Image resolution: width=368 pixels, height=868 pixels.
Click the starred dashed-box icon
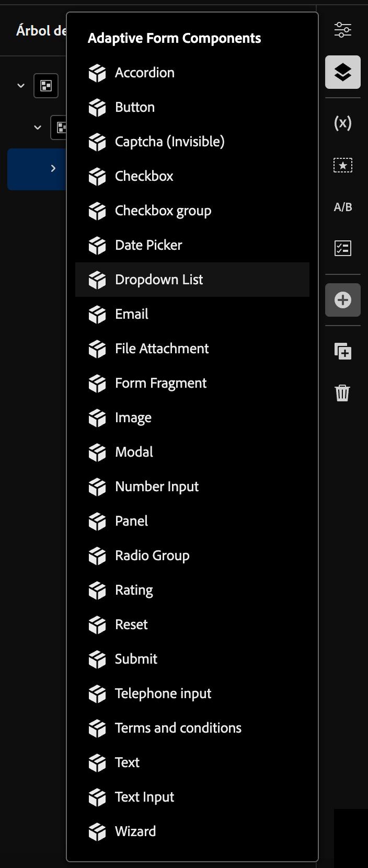343,165
